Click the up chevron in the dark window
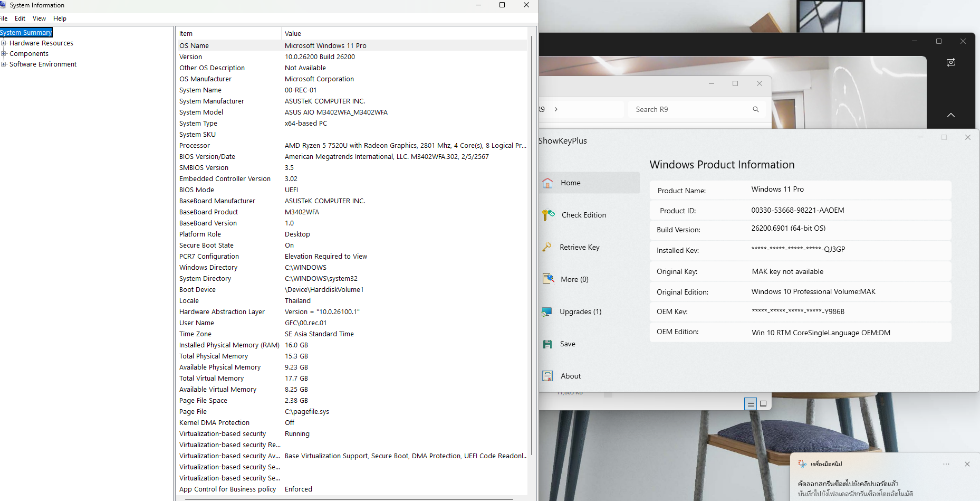Viewport: 980px width, 501px height. [x=950, y=115]
